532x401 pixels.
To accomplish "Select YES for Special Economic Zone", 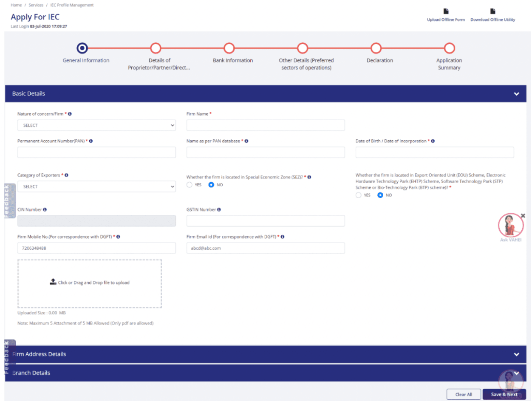I will pos(190,185).
